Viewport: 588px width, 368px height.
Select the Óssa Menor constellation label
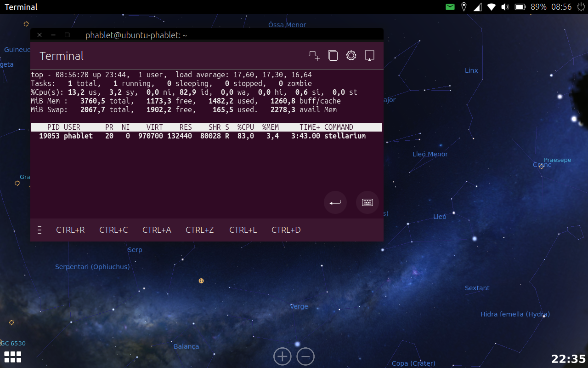[x=287, y=25]
